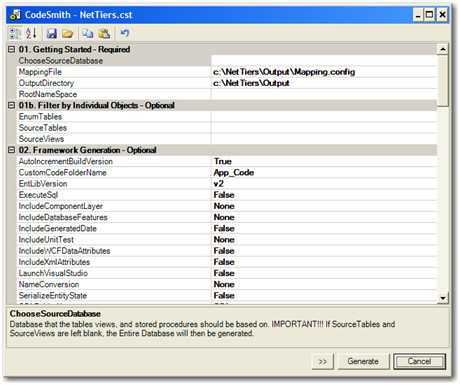Click the Undo arrow toolbar icon
Viewport: 460px width, 385px height.
pos(124,33)
